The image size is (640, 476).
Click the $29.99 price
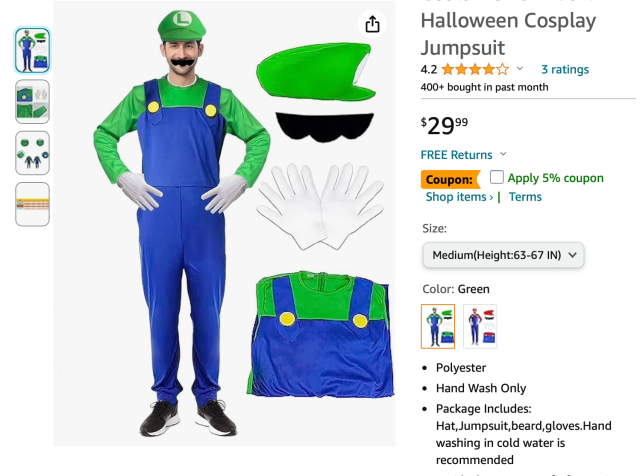pyautogui.click(x=444, y=125)
